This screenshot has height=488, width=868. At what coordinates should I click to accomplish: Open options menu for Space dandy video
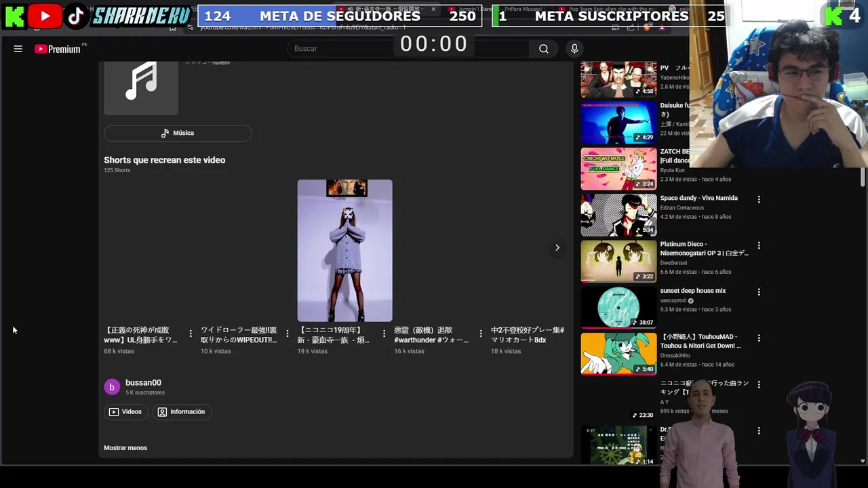[759, 199]
